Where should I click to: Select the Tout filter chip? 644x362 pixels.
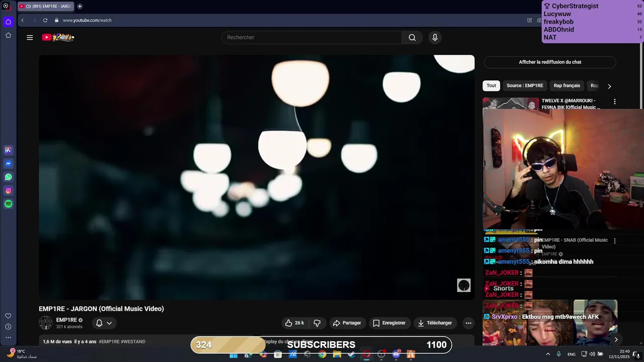pyautogui.click(x=491, y=85)
